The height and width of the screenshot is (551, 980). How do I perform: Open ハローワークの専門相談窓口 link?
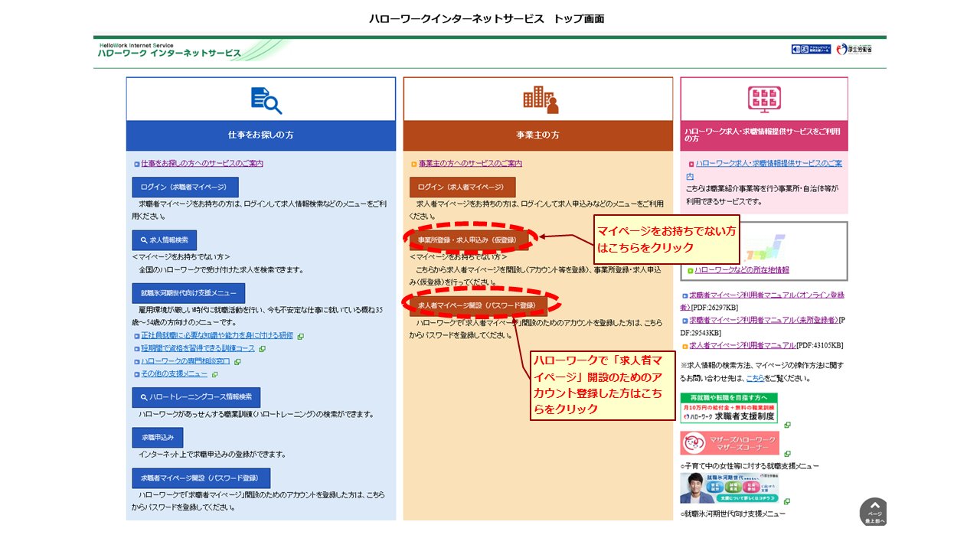click(187, 361)
